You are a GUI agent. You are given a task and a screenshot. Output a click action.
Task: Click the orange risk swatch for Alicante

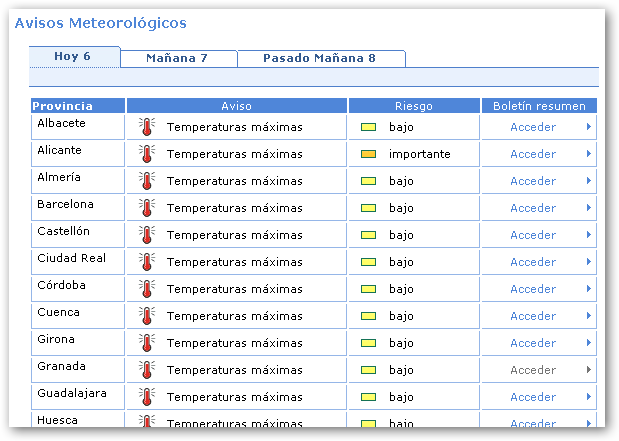368,154
